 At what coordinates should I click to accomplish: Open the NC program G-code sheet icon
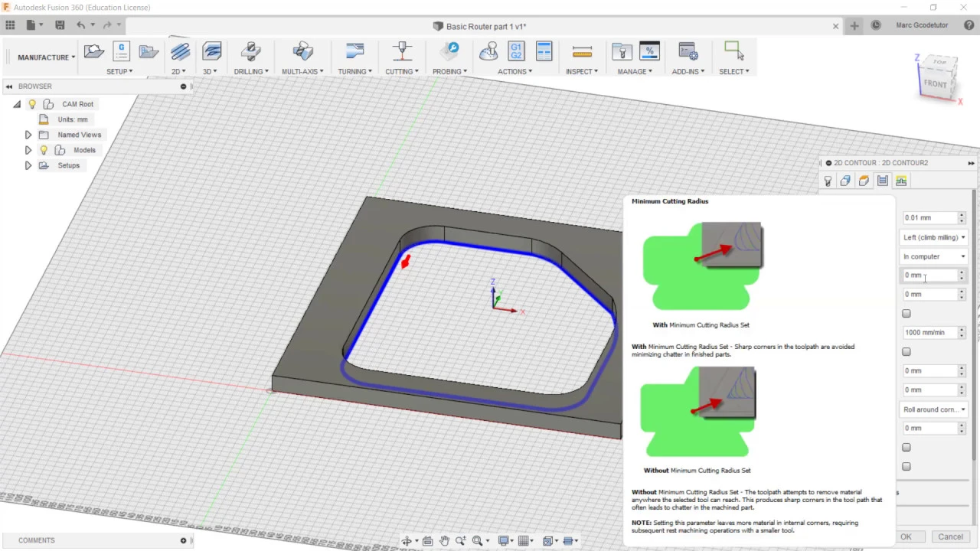[121, 51]
